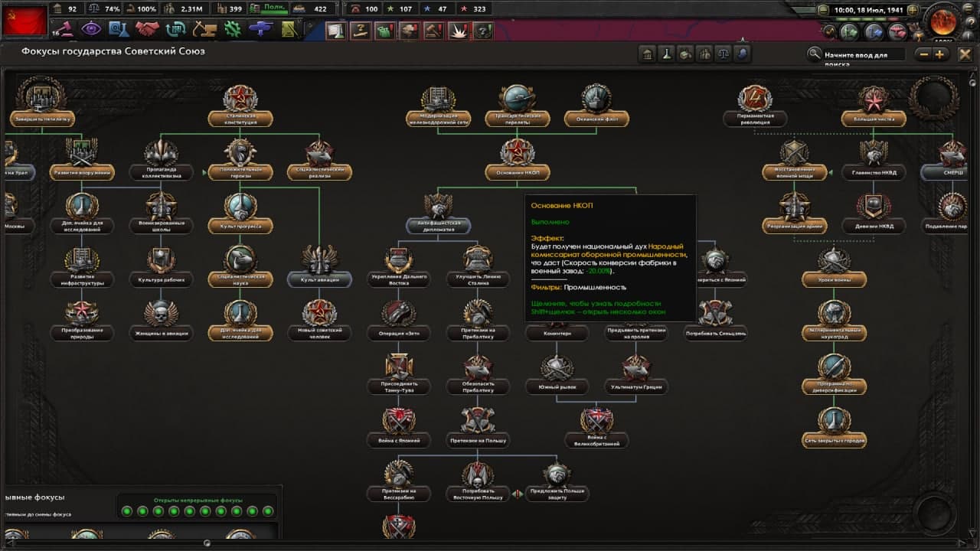980x551 pixels.
Task: Click the air experience red star 323
Action: (x=474, y=9)
